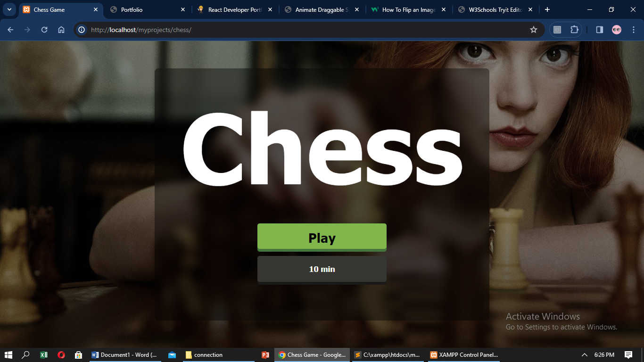644x362 pixels.
Task: Open XAMPP Control Panel from taskbar
Action: [464, 355]
